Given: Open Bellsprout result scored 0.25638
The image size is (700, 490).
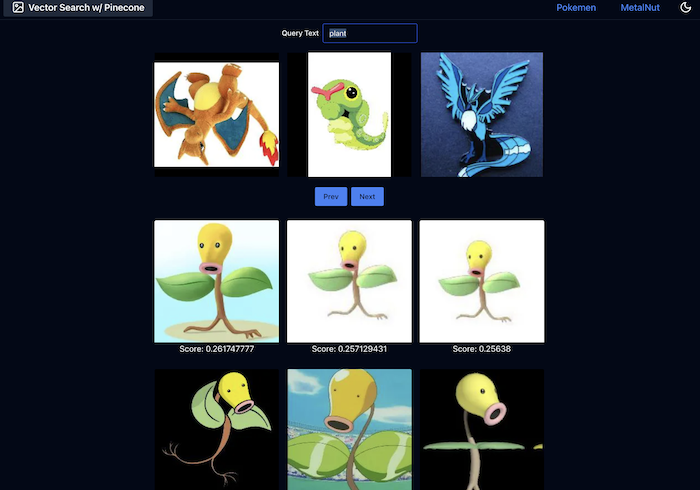Looking at the screenshot, I should pos(482,281).
